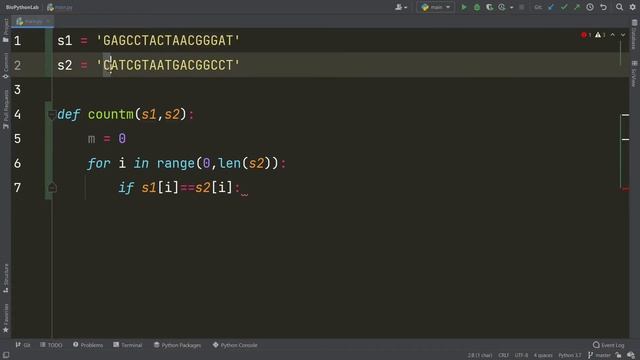Push commits with green arrow icon
Screen dimensions: 640x360
click(x=577, y=7)
